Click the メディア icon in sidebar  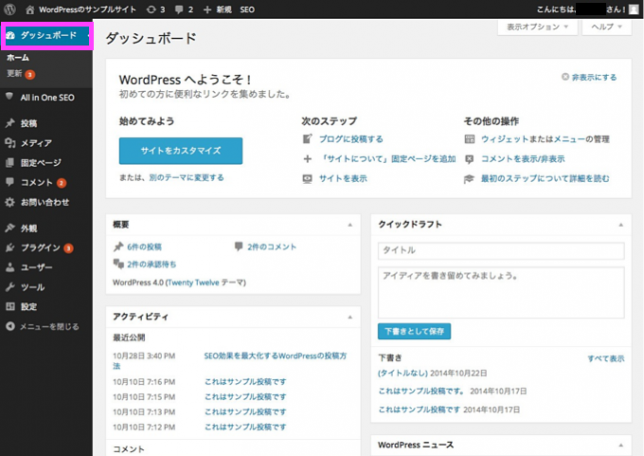pyautogui.click(x=10, y=143)
